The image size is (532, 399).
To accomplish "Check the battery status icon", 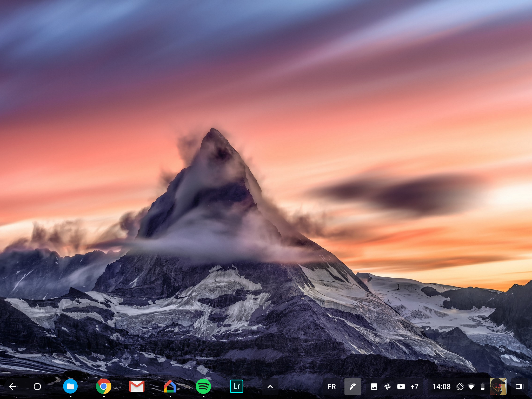I will tap(483, 387).
